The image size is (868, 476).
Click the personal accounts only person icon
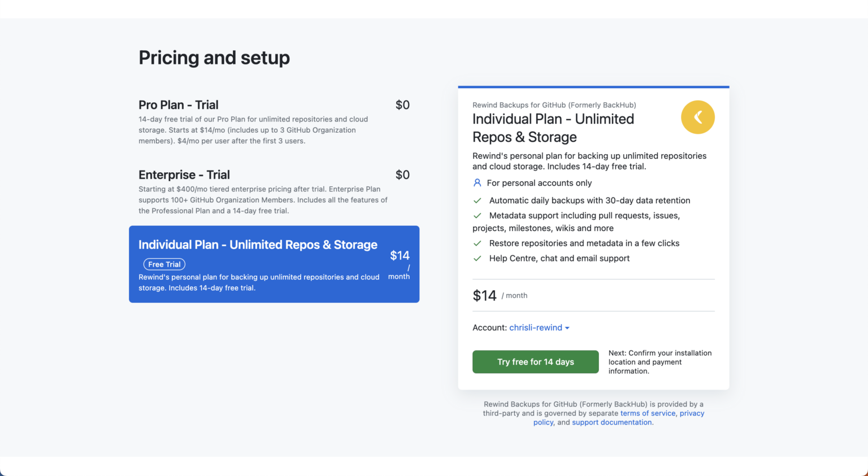(476, 182)
